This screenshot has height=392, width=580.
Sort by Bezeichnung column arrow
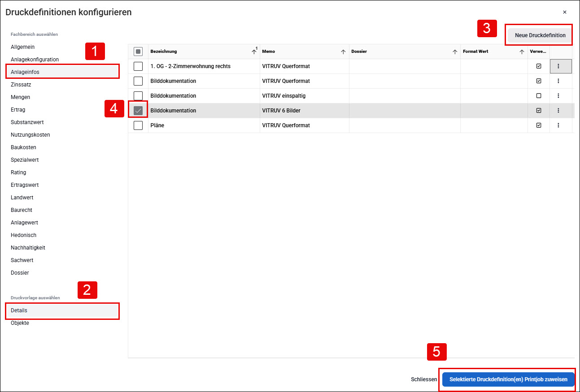(x=254, y=52)
